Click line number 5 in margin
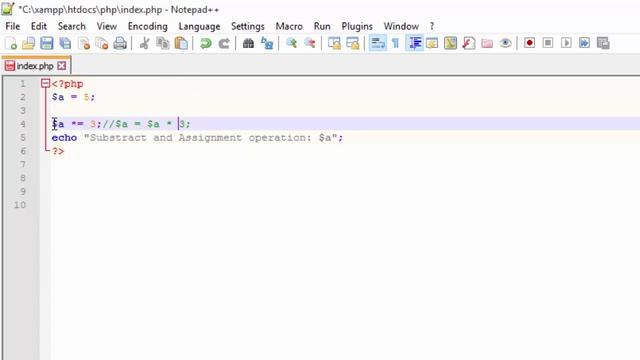The height and width of the screenshot is (360, 640). pyautogui.click(x=23, y=138)
